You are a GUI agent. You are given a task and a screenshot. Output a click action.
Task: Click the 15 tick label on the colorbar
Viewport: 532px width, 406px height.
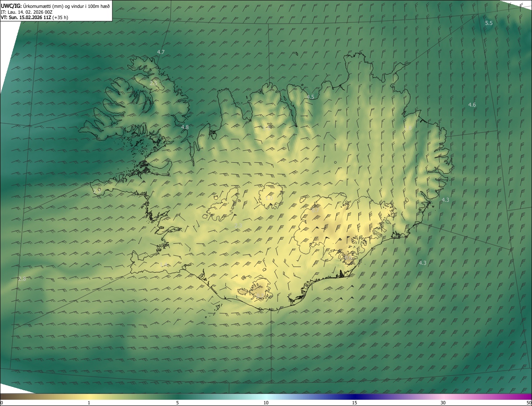tap(355, 403)
